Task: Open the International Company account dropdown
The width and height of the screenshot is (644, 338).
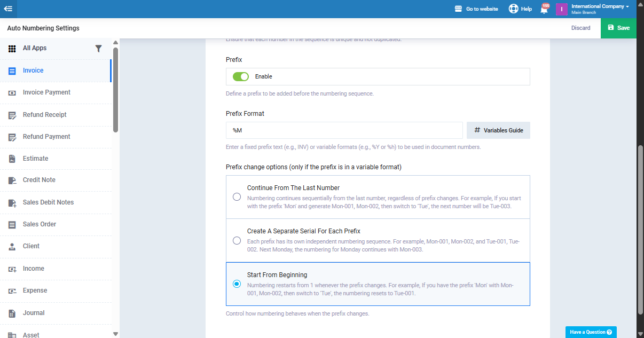Action: [x=600, y=9]
